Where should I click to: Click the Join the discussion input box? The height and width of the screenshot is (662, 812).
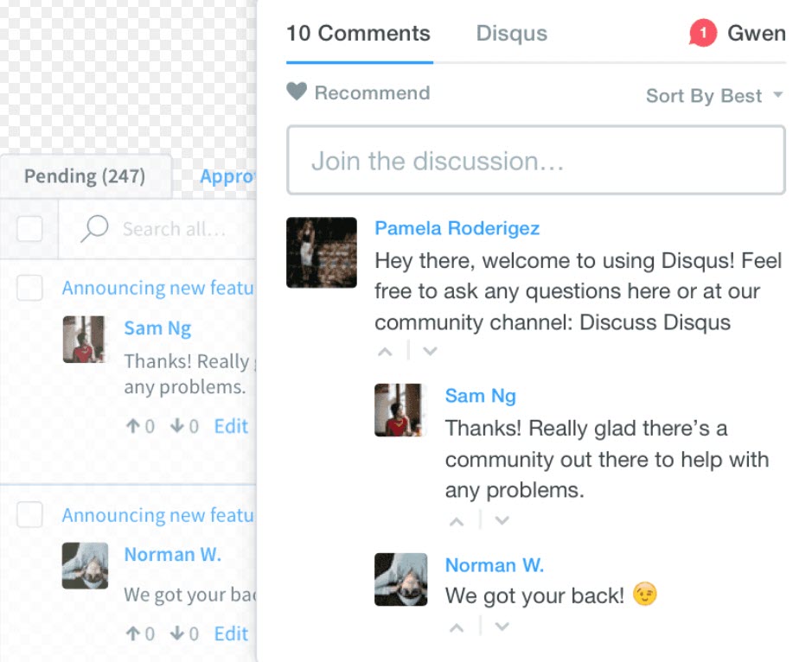coord(536,160)
